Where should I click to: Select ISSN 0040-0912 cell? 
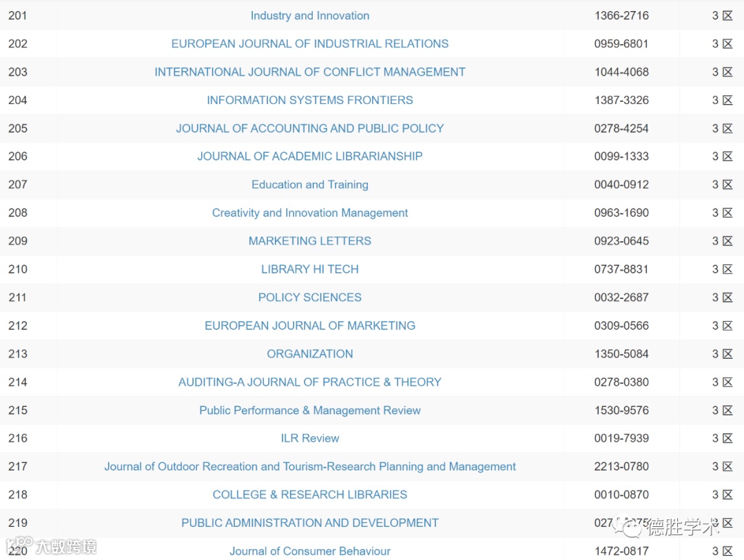pyautogui.click(x=621, y=185)
